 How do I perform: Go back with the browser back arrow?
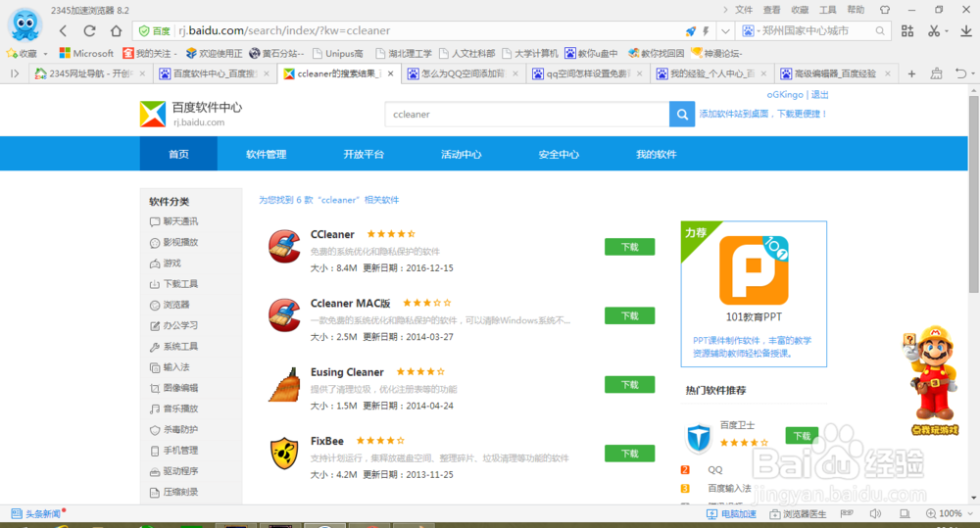(x=63, y=30)
